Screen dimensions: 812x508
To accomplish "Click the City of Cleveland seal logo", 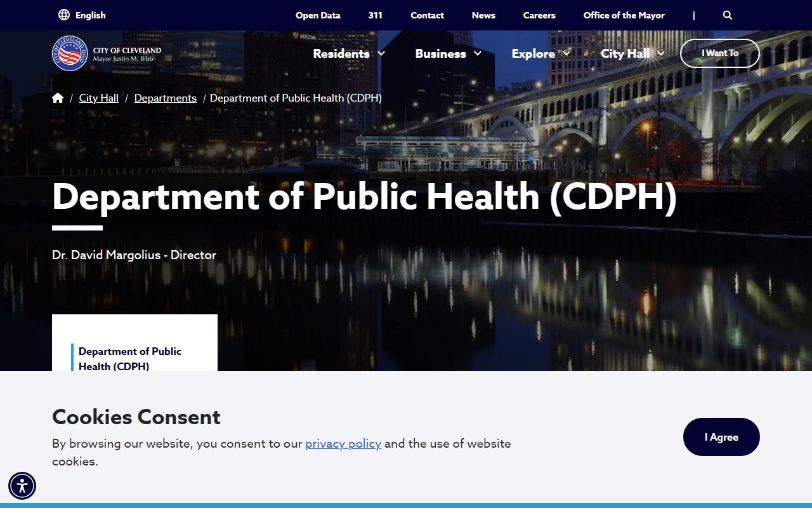I will tap(70, 53).
